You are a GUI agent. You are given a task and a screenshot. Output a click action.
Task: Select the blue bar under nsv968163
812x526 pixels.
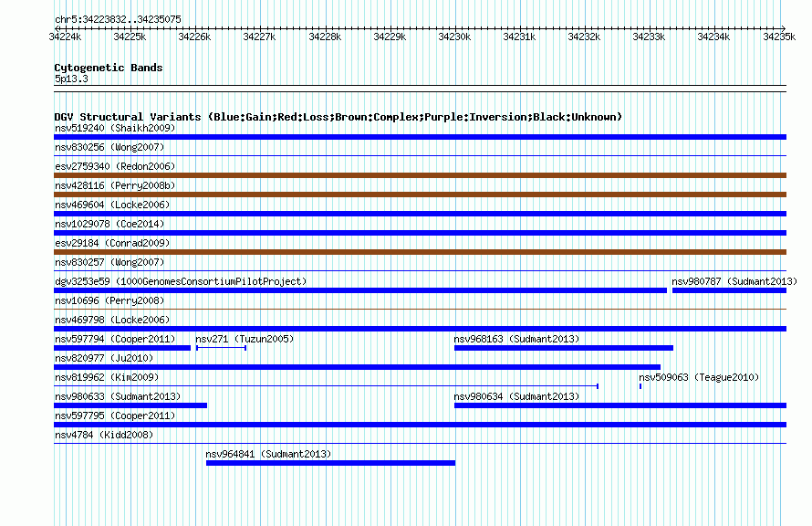tap(564, 348)
